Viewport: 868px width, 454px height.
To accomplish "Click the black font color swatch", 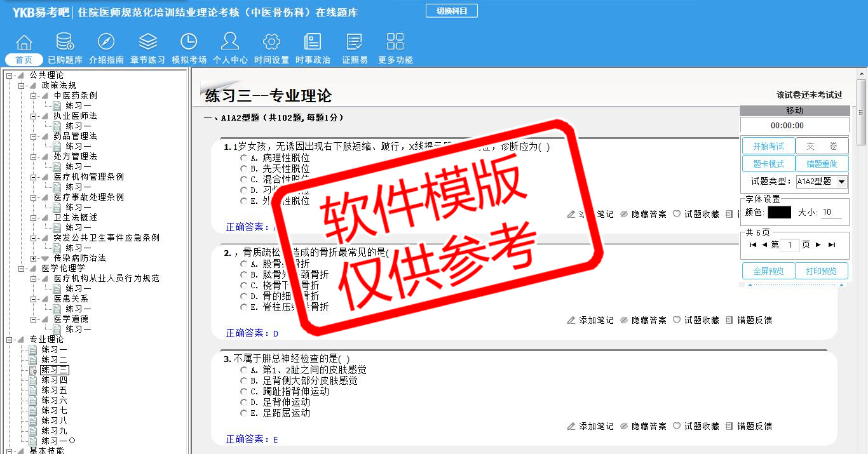I will point(779,213).
